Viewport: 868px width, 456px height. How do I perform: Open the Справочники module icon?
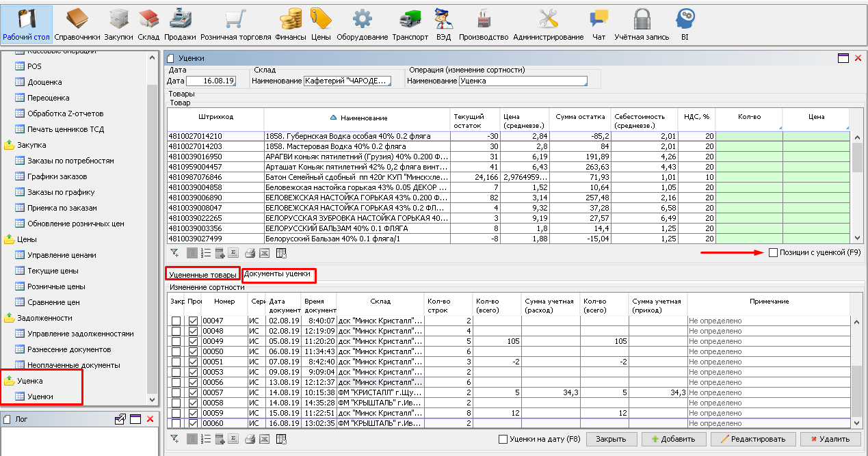coord(77,18)
